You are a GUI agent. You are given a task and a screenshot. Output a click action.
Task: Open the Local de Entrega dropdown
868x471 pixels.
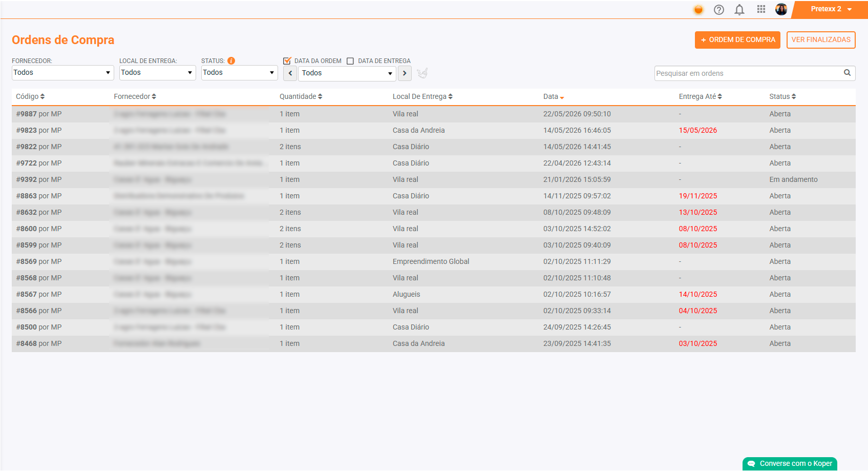(157, 73)
